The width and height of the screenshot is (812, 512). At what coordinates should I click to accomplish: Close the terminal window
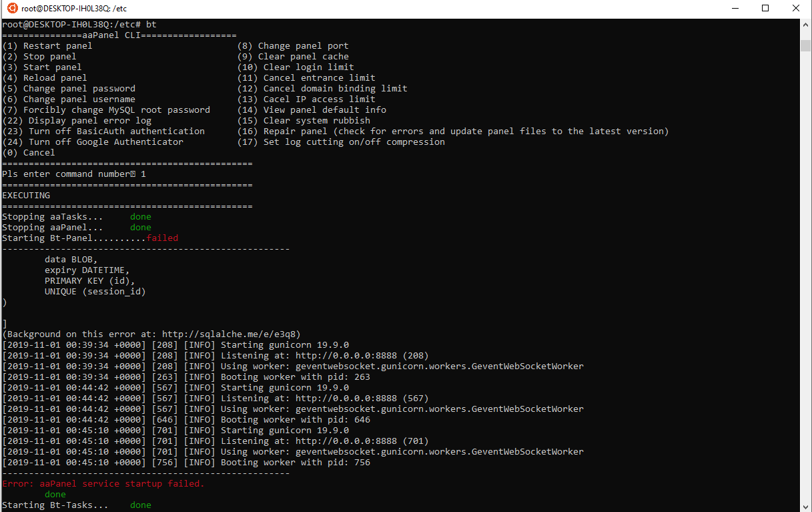(796, 9)
